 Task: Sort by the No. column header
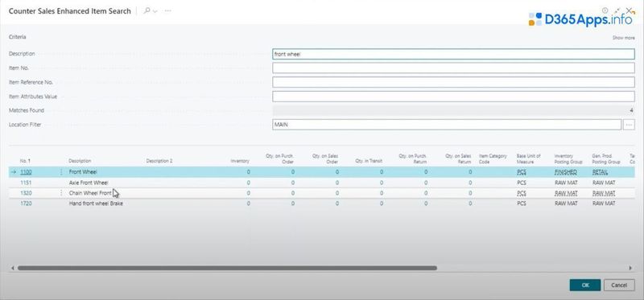click(x=25, y=161)
